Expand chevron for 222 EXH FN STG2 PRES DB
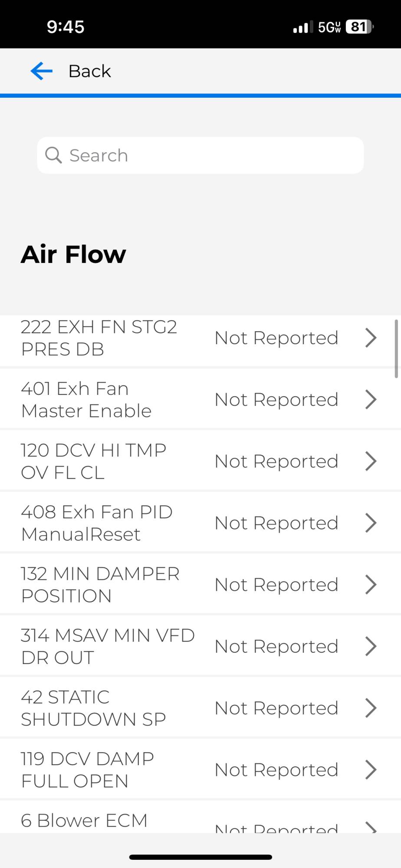 371,338
